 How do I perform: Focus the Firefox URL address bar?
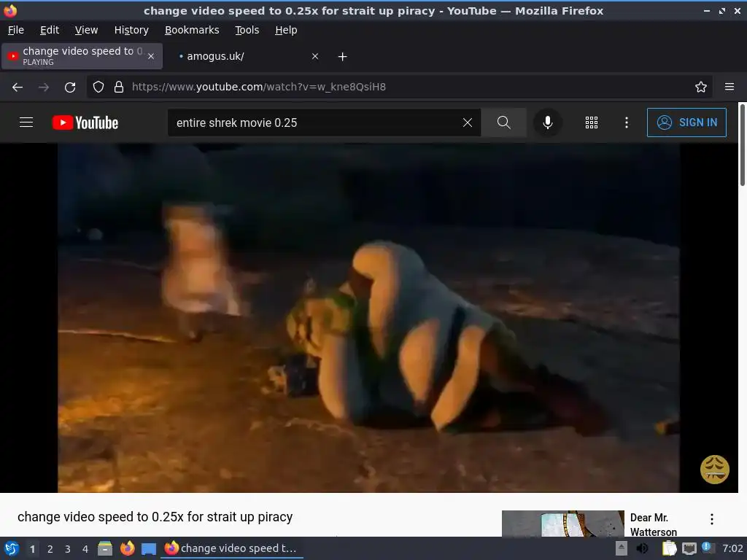[400, 87]
